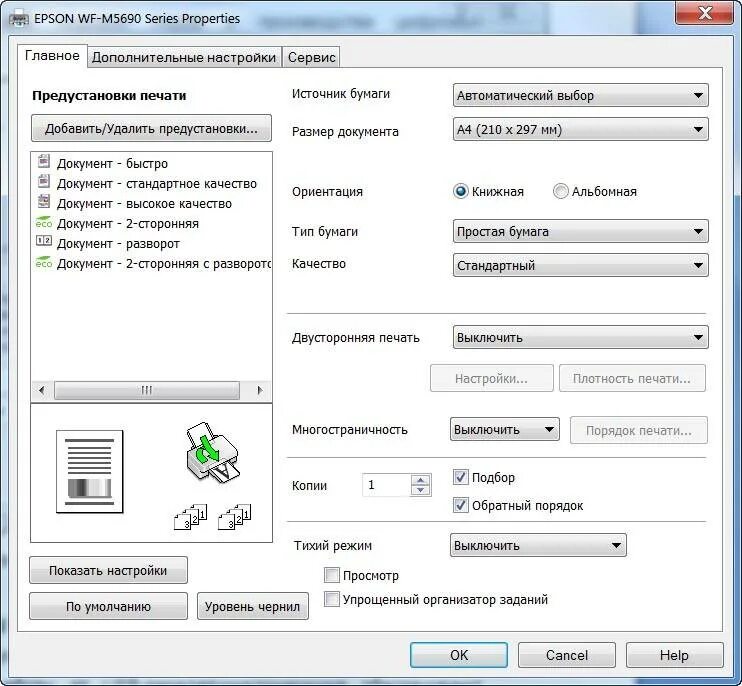
Task: Click the presets list scroll right arrow
Action: point(260,390)
